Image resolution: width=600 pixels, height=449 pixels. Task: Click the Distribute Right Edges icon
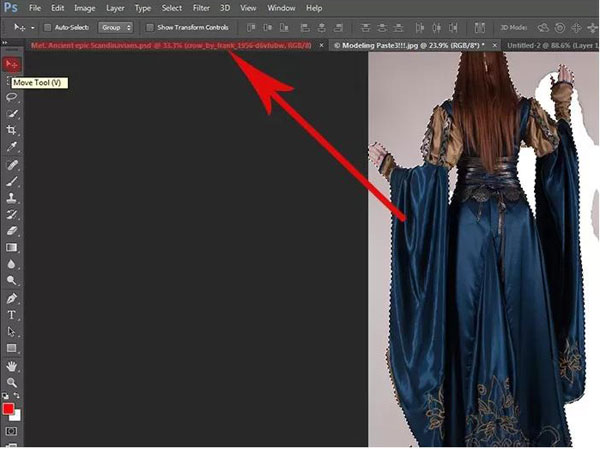(453, 28)
